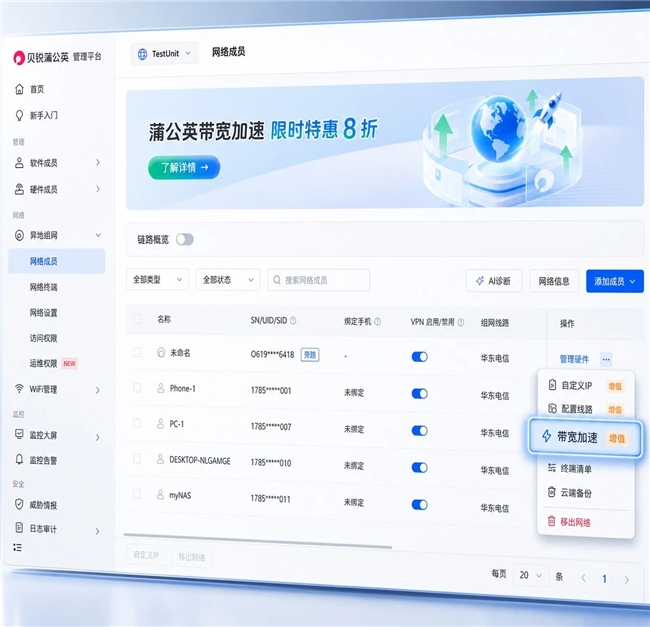
Task: Click the 网络信息 button
Action: tap(554, 281)
